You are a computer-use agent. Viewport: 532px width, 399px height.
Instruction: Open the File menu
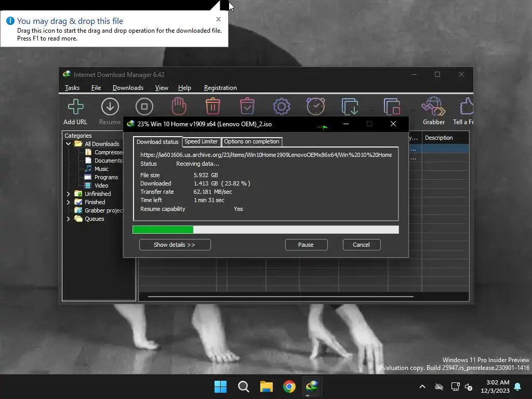click(96, 87)
